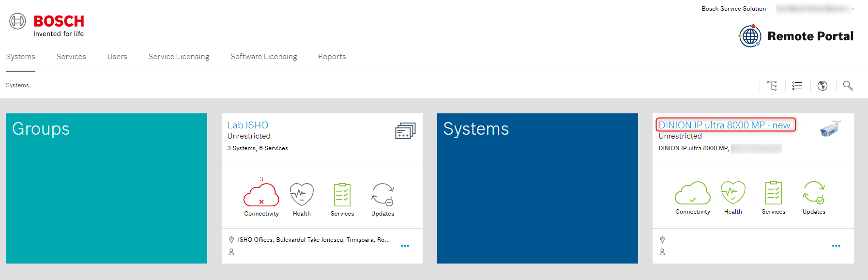Viewport: 868px width, 280px height.
Task: Click Lab ISHO red Connectivity cloud icon
Action: [x=261, y=195]
